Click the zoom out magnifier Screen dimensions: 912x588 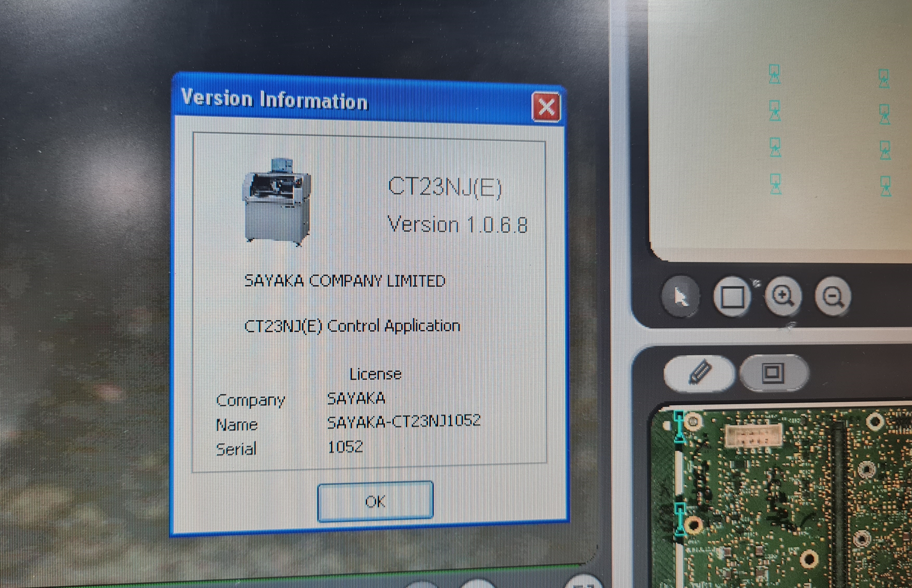pyautogui.click(x=833, y=297)
